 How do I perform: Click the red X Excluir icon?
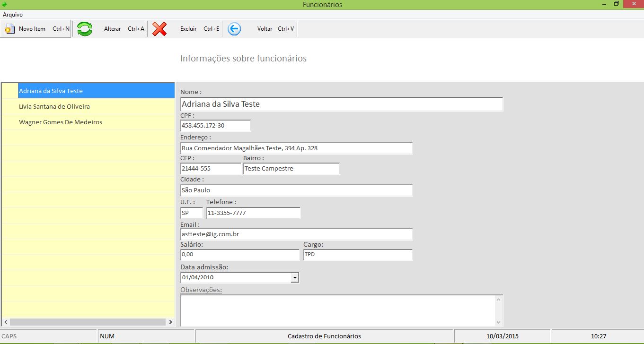tap(159, 29)
